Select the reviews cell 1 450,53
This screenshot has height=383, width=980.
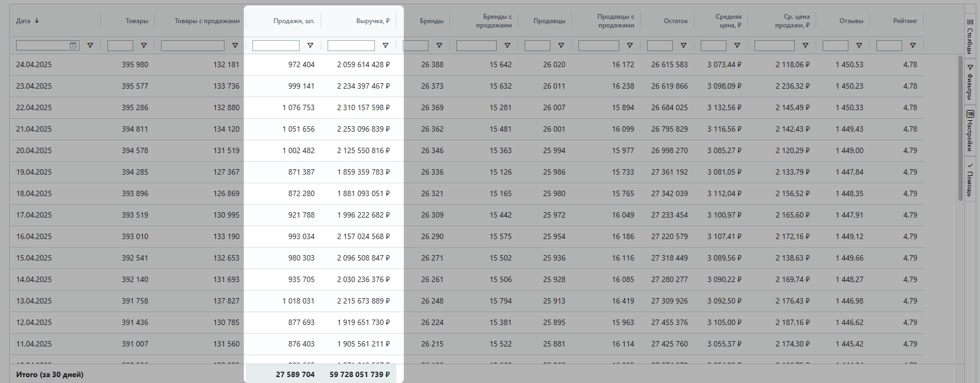click(850, 64)
